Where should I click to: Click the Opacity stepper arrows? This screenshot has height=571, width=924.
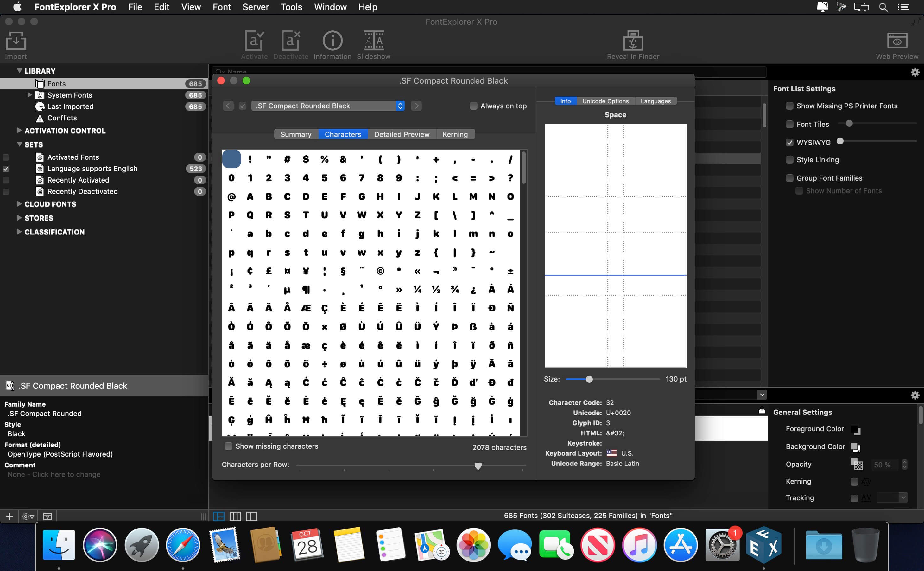tap(904, 465)
